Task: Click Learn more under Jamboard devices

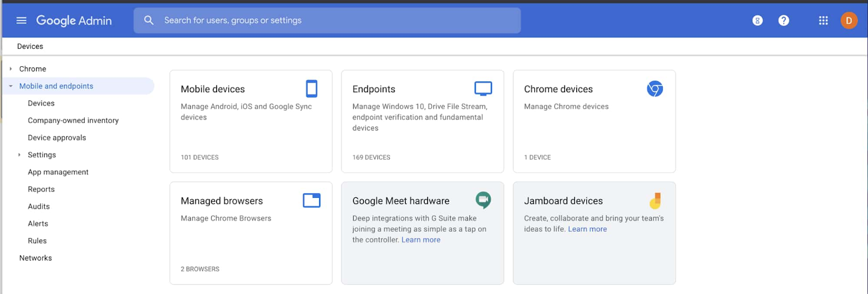Action: (x=588, y=229)
